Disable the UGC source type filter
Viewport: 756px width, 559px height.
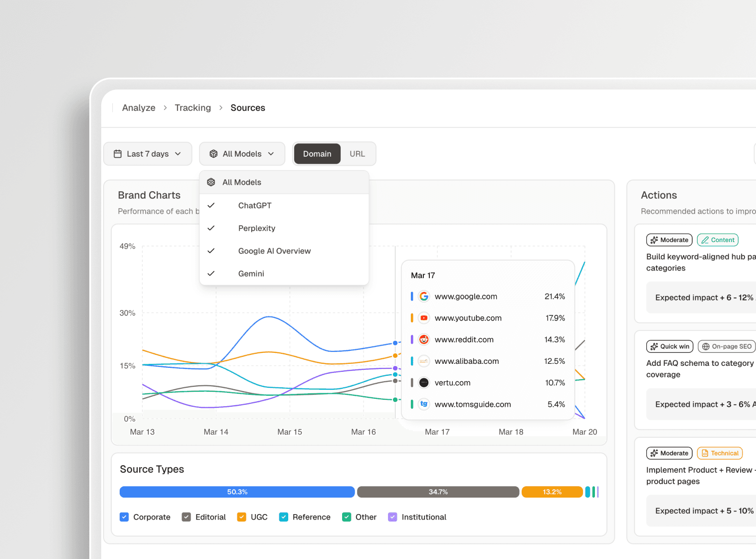[242, 517]
